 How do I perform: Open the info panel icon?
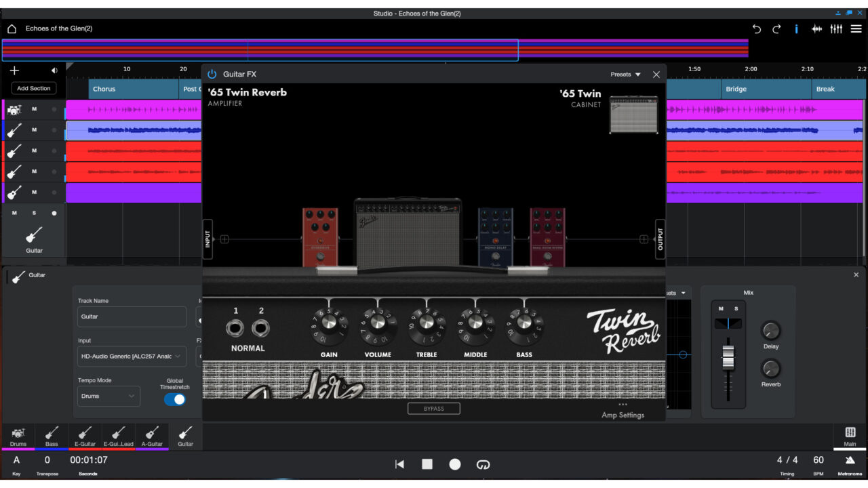point(797,29)
